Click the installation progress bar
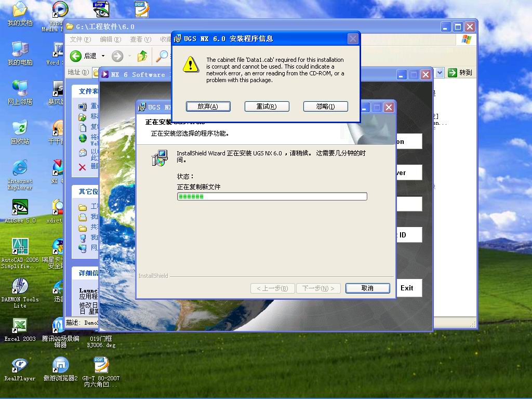Image resolution: width=532 pixels, height=399 pixels. tap(272, 196)
